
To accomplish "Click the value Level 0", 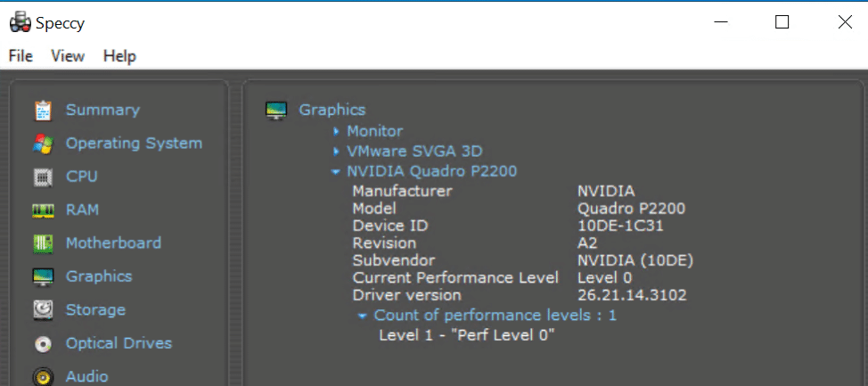I will (604, 277).
